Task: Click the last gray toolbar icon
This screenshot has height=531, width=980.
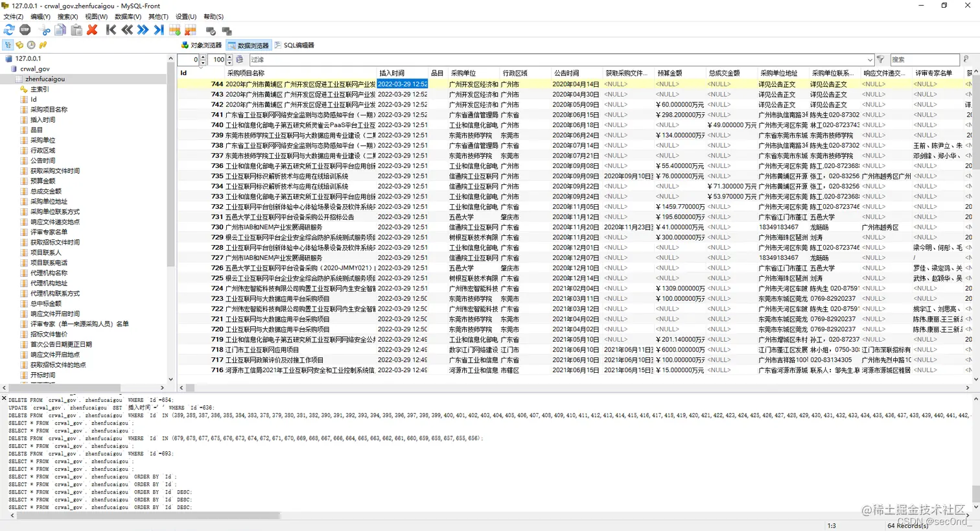Action: [x=227, y=30]
